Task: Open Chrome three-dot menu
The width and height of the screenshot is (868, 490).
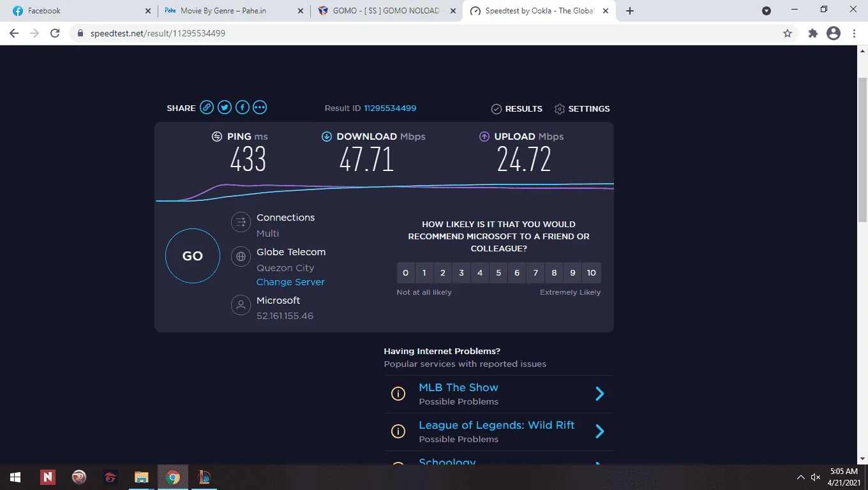Action: pos(854,33)
